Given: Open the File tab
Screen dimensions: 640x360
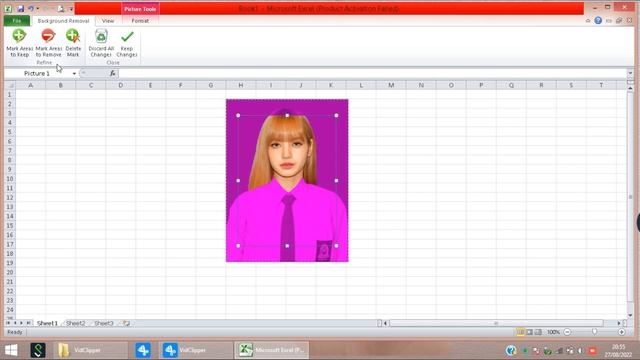Looking at the screenshot, I should tap(17, 20).
